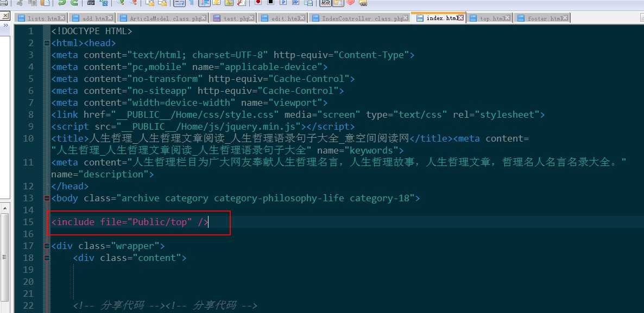Collapse the html fold marker on line 2
The width and height of the screenshot is (644, 313).
pyautogui.click(x=46, y=43)
